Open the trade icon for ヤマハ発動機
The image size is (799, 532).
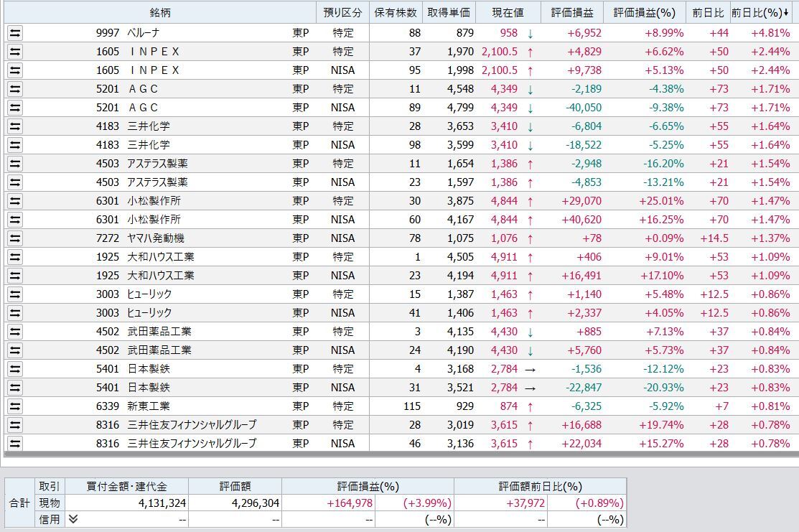click(15, 238)
